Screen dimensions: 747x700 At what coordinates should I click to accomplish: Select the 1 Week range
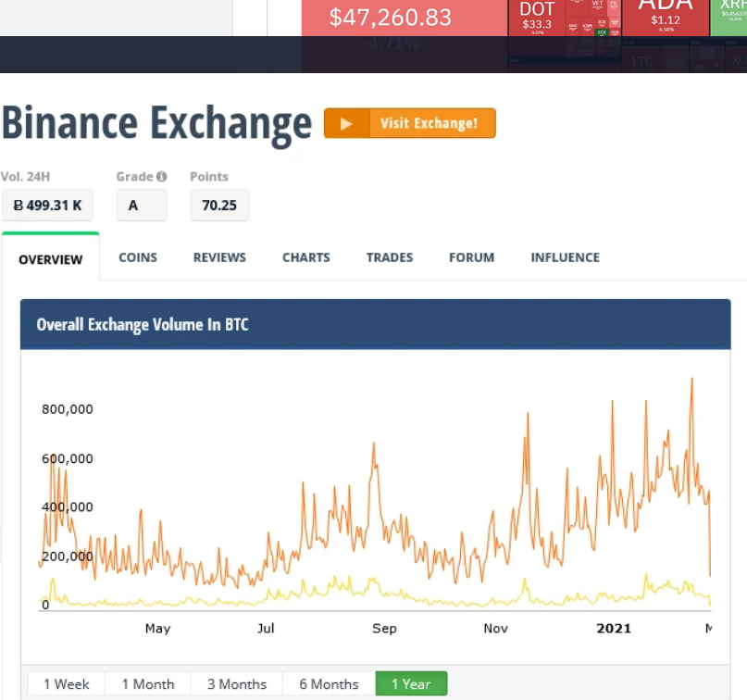(67, 684)
